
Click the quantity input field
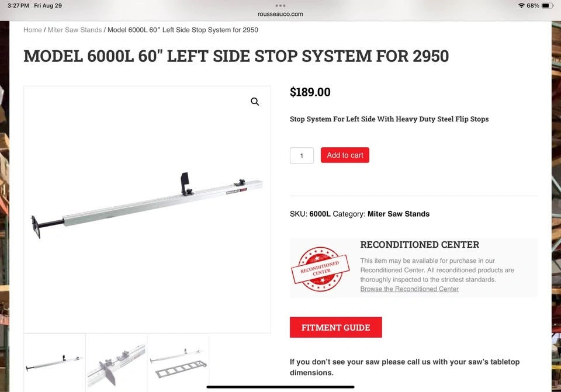pyautogui.click(x=302, y=155)
